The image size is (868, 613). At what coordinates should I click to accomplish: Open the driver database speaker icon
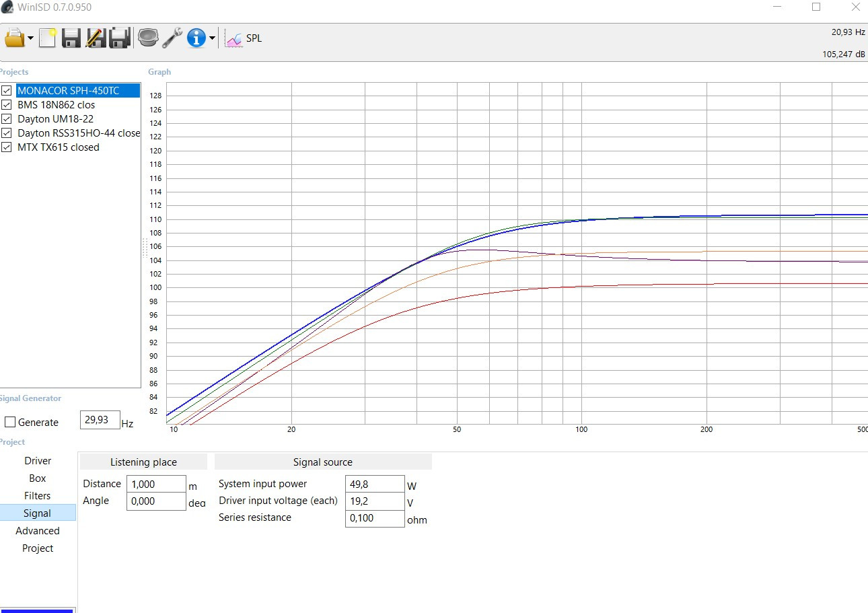148,38
